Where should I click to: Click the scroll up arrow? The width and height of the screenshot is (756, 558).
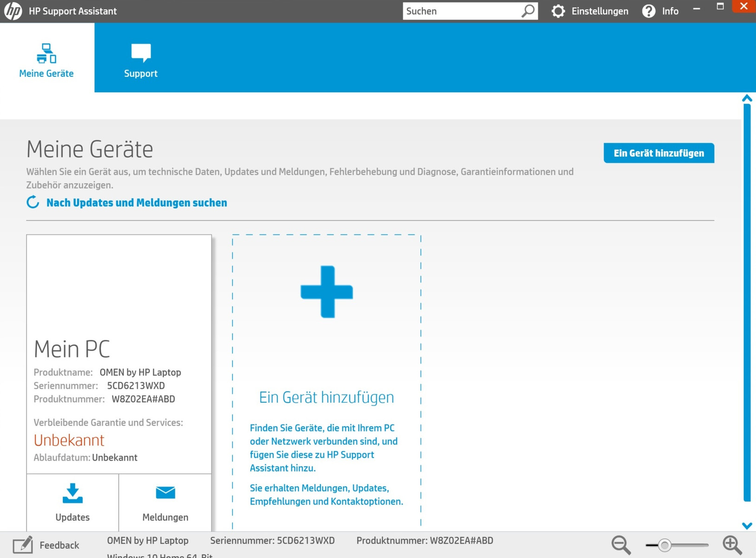pos(747,98)
